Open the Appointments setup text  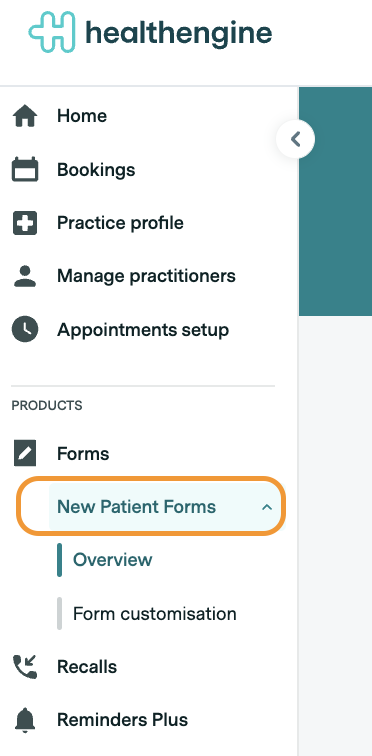(143, 330)
